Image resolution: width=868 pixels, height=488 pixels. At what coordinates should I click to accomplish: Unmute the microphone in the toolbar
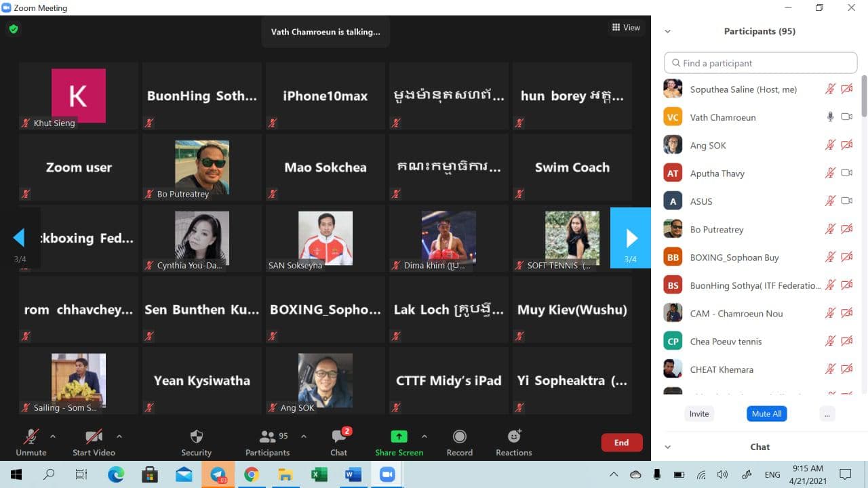pos(31,437)
